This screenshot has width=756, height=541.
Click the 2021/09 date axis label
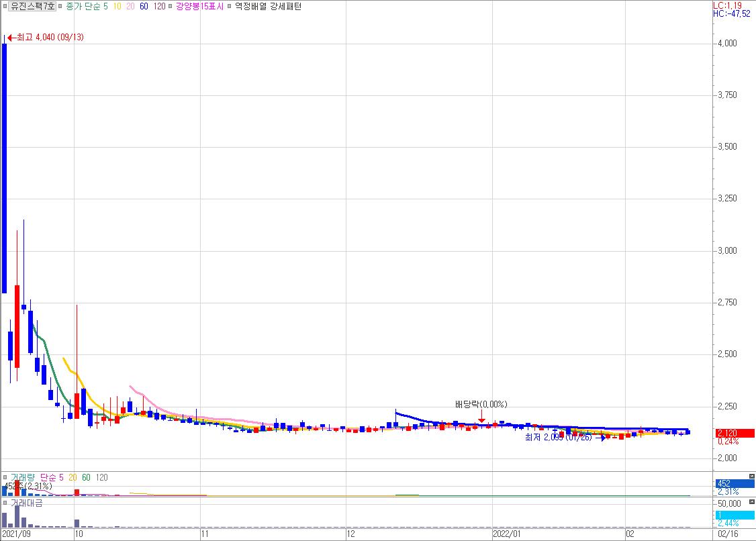click(x=16, y=534)
